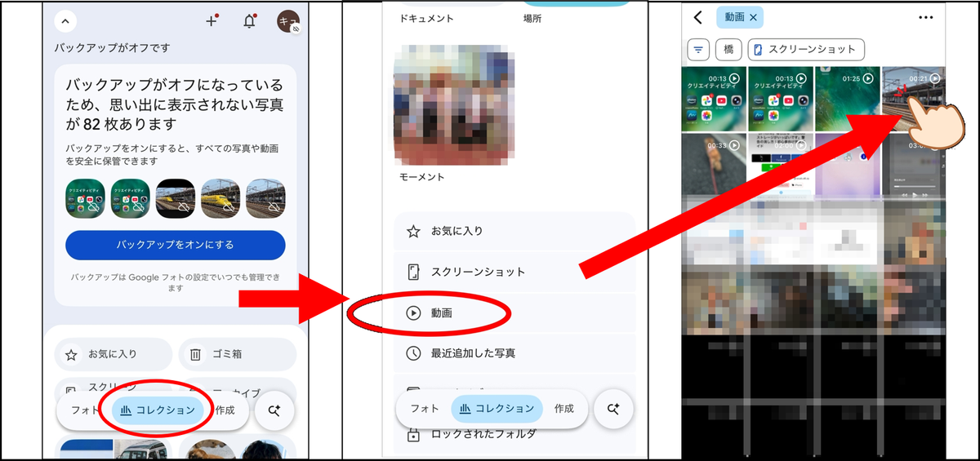Collapse the backup banner with the up chevron
This screenshot has width=980, height=461.
coord(65,22)
